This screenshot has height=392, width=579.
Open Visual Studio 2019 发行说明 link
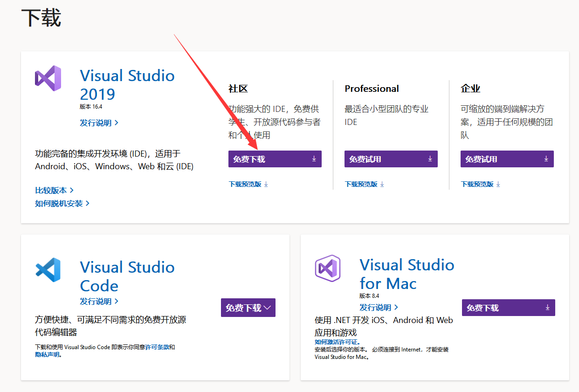[99, 123]
